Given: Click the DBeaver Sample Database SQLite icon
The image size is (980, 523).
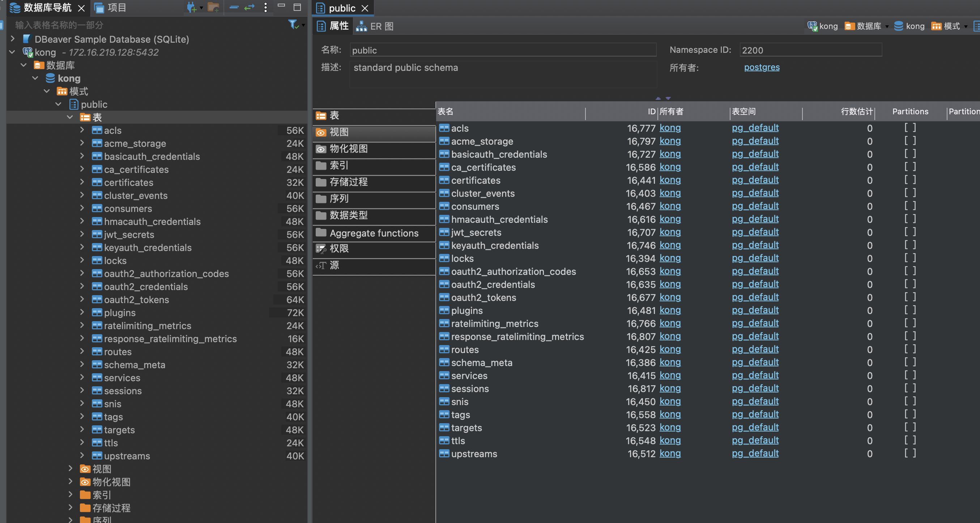Looking at the screenshot, I should pos(27,39).
